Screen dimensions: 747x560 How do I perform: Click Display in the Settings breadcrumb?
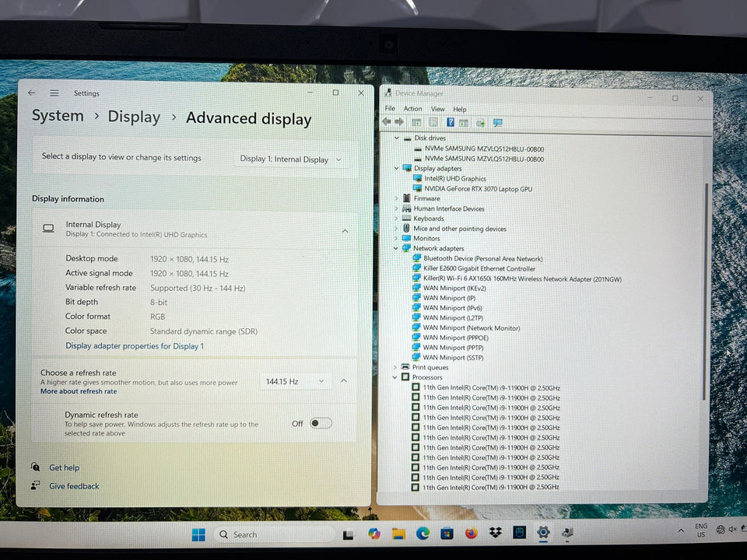[134, 117]
